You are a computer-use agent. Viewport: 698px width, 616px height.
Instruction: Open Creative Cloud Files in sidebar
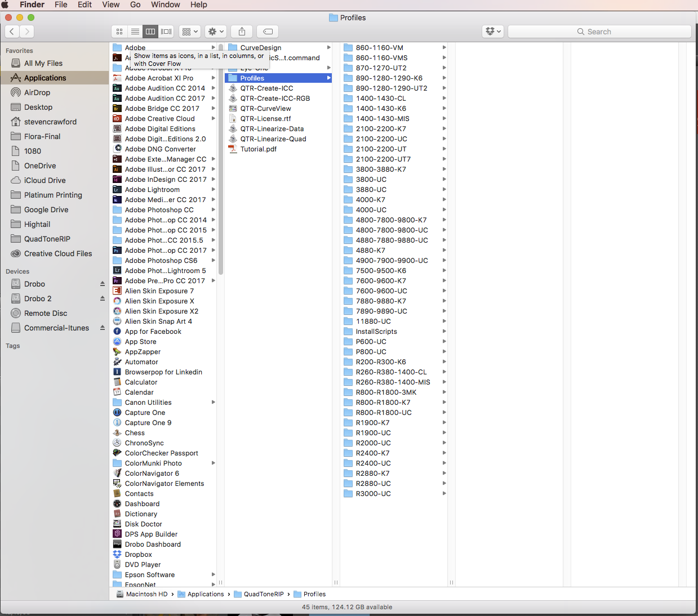(55, 253)
